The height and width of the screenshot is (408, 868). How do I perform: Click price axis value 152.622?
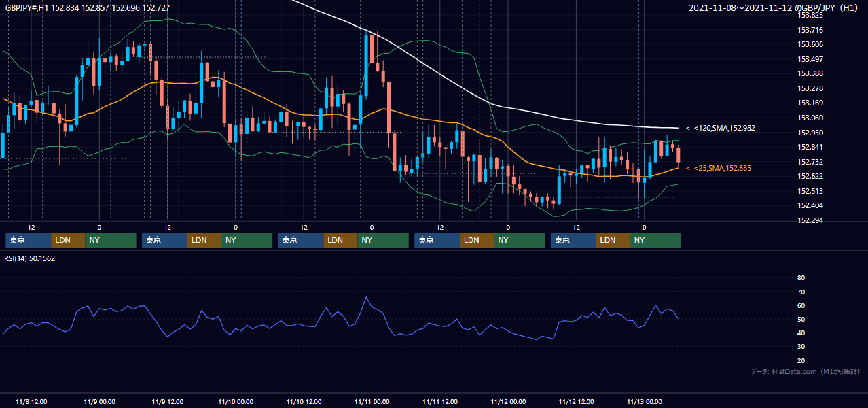point(810,176)
